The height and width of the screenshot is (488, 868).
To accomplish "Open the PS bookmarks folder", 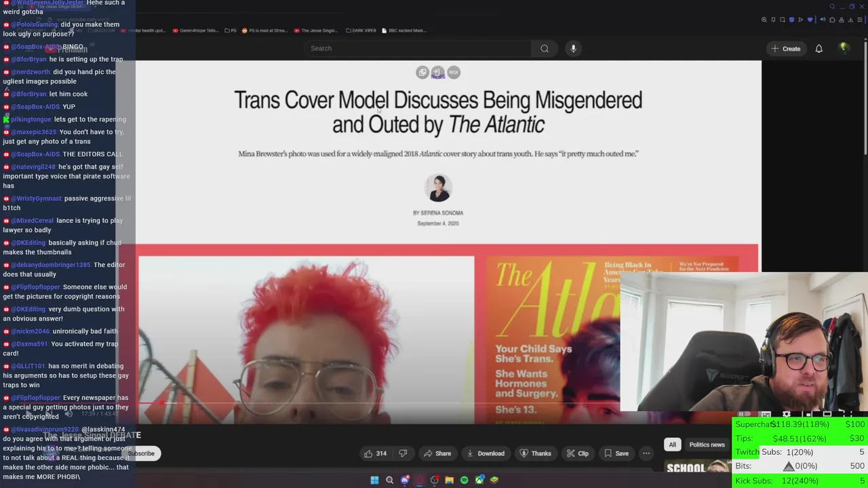I will tap(231, 30).
